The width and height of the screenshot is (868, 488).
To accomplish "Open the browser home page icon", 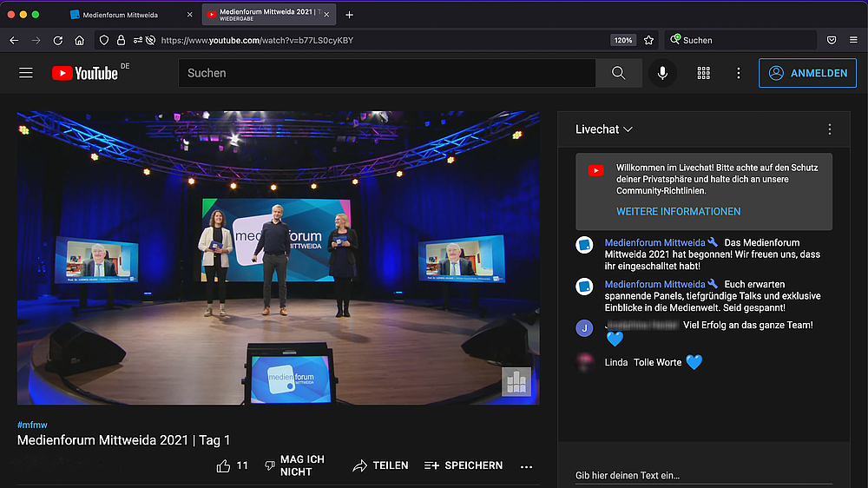I will point(80,41).
